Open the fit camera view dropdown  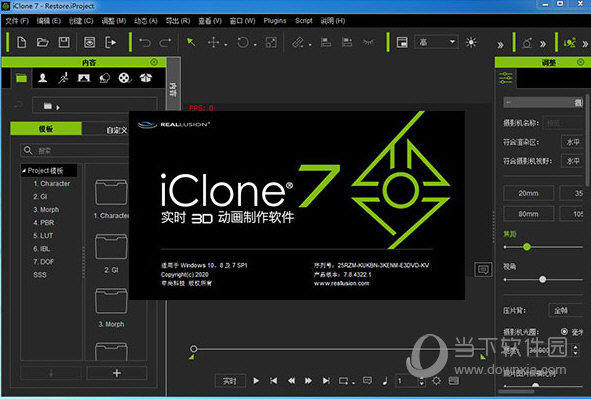(x=572, y=161)
